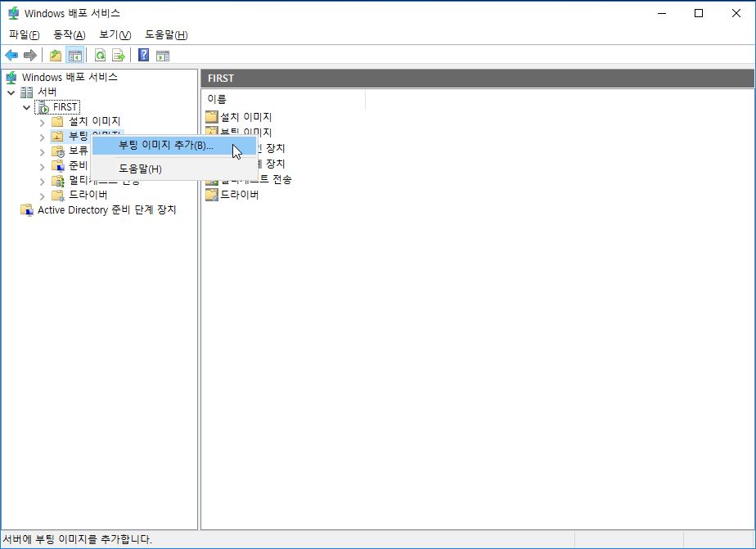The width and height of the screenshot is (756, 549).
Task: Choose 도움말(H) in the context menu
Action: pos(174,169)
